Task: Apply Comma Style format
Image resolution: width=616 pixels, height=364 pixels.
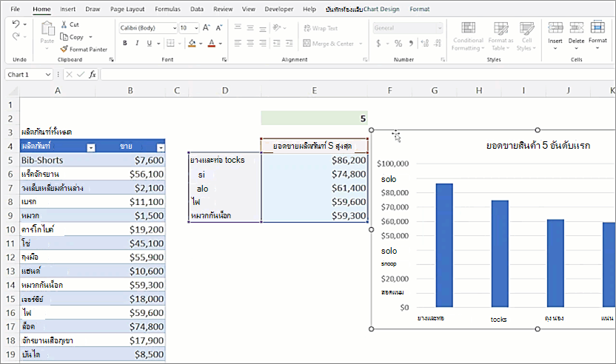Action: (411, 43)
